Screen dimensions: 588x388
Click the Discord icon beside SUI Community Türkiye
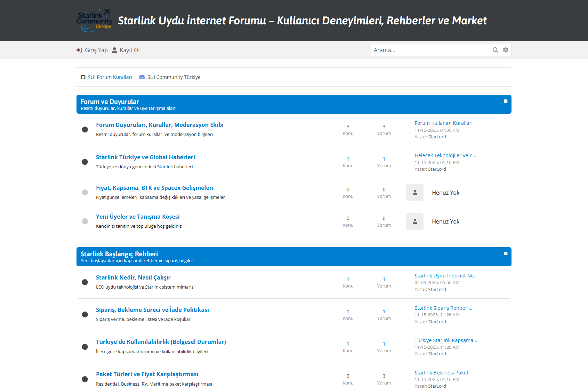click(142, 77)
